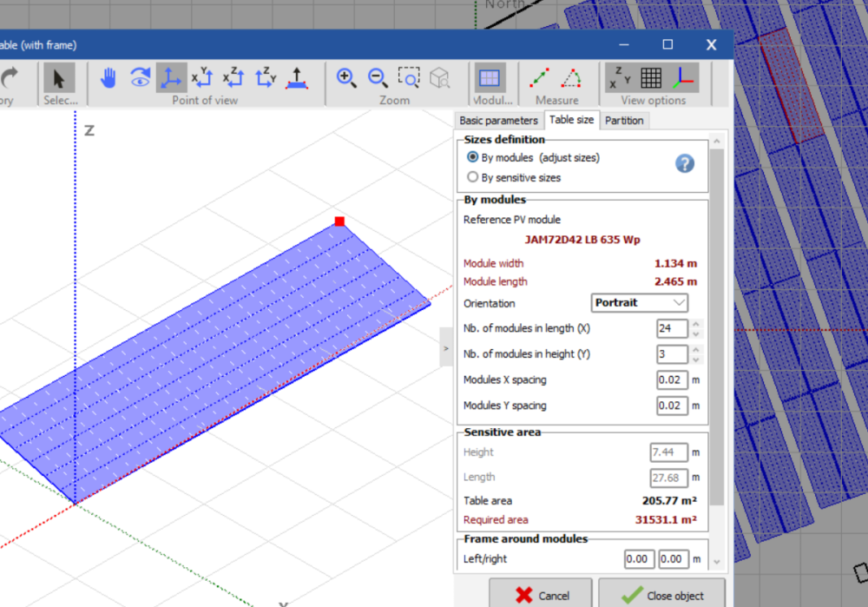868x607 pixels.
Task: Click the orbit view eye icon
Action: [x=140, y=78]
